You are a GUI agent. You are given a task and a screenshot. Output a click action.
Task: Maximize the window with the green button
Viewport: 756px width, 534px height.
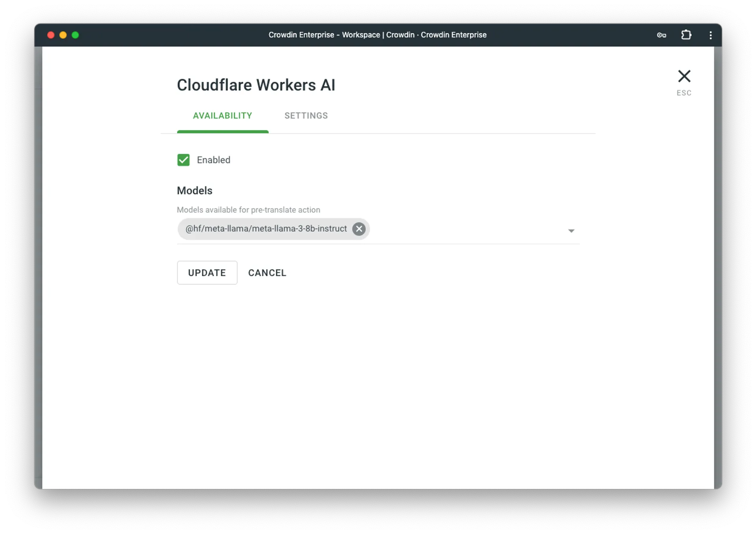pyautogui.click(x=75, y=35)
